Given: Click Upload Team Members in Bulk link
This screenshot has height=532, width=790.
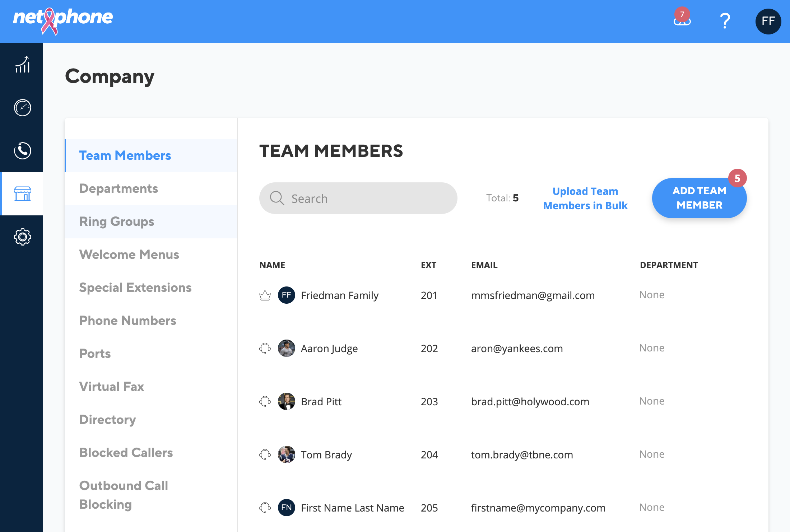Looking at the screenshot, I should pyautogui.click(x=585, y=198).
